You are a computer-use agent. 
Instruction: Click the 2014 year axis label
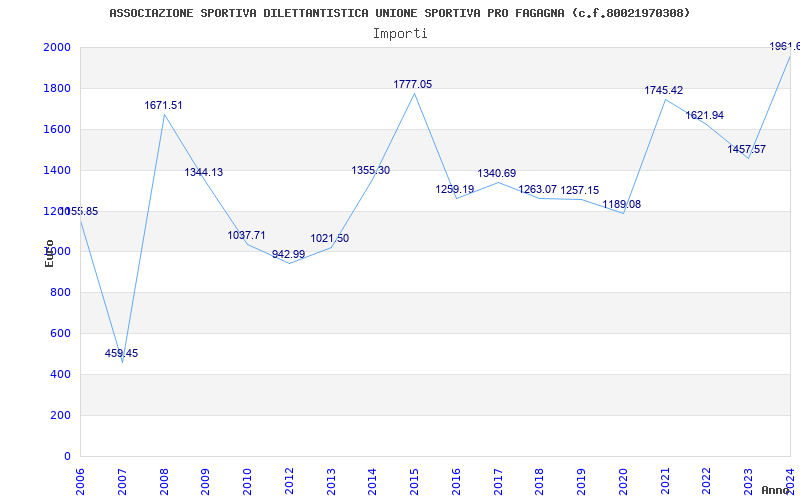tap(373, 482)
